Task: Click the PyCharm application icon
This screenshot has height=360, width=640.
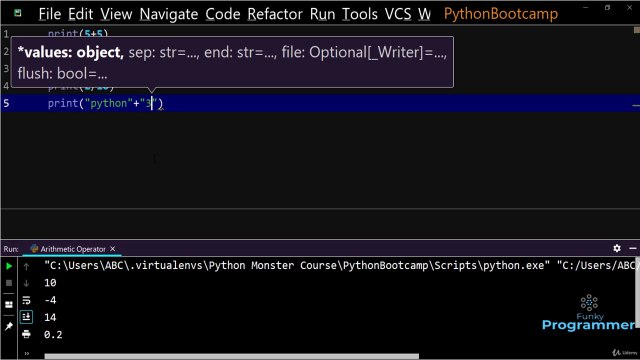Action: point(18,13)
